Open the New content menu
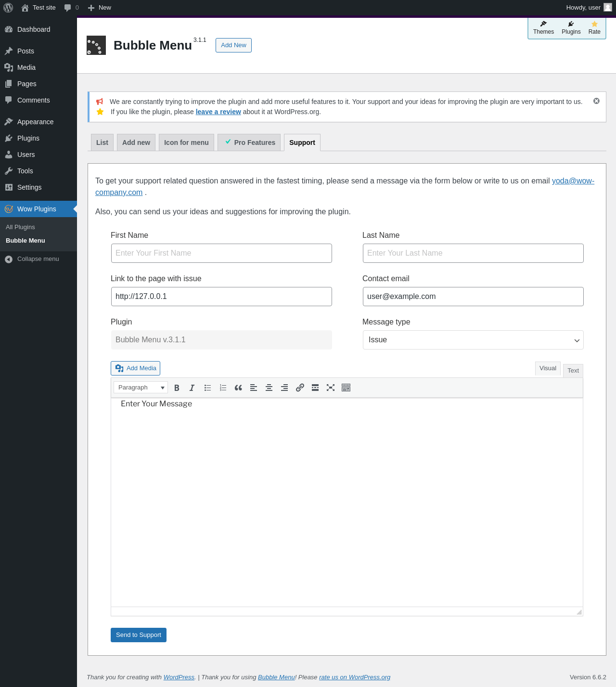The width and height of the screenshot is (616, 687). 99,8
